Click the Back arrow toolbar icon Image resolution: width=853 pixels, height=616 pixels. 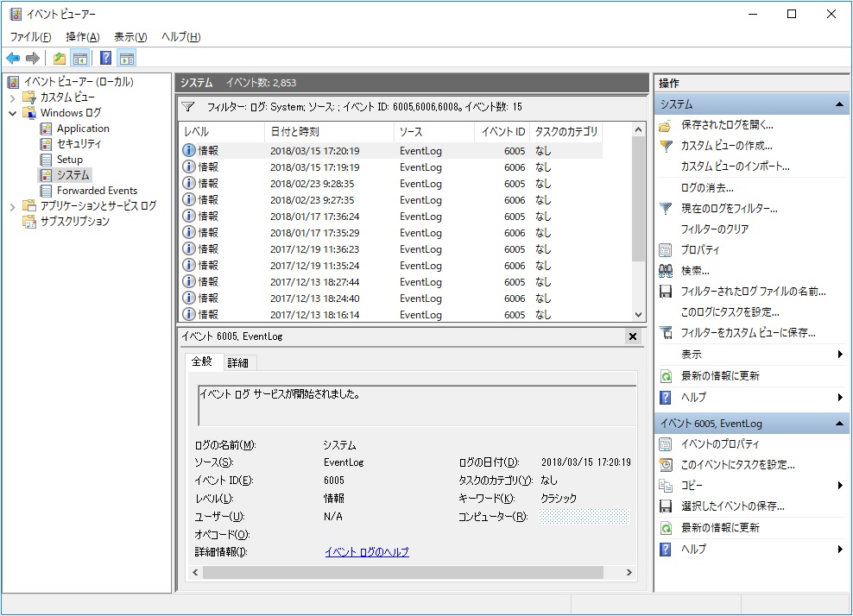13,58
